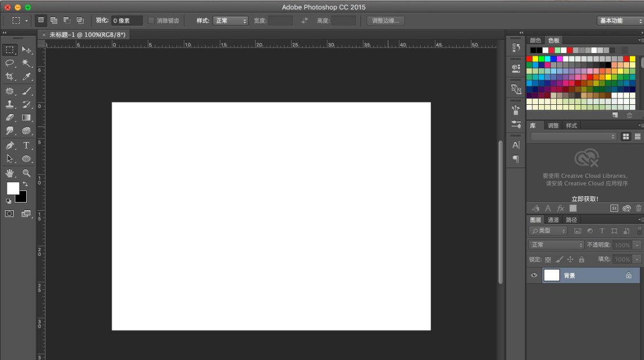644x360 pixels.
Task: Select the Zoom magnifier tool
Action: (x=26, y=173)
